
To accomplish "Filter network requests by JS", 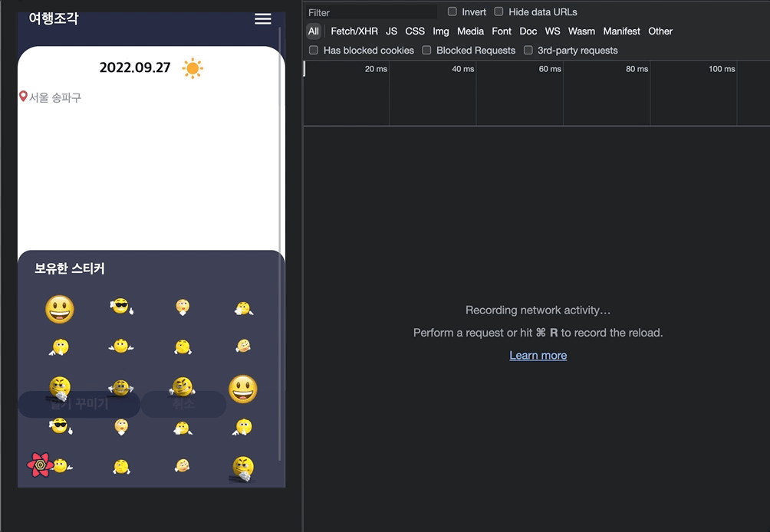I will click(x=391, y=31).
